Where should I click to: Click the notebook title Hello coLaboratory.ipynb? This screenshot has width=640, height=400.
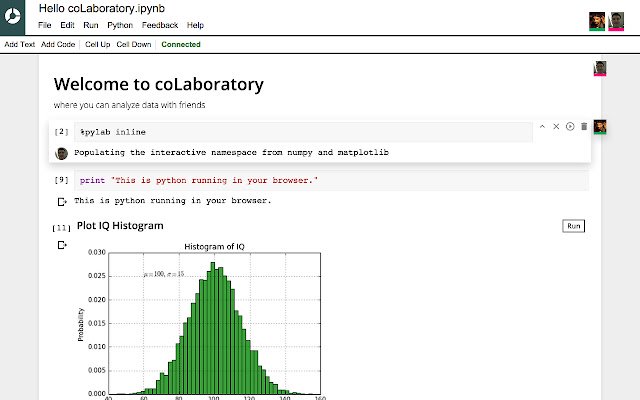(102, 9)
